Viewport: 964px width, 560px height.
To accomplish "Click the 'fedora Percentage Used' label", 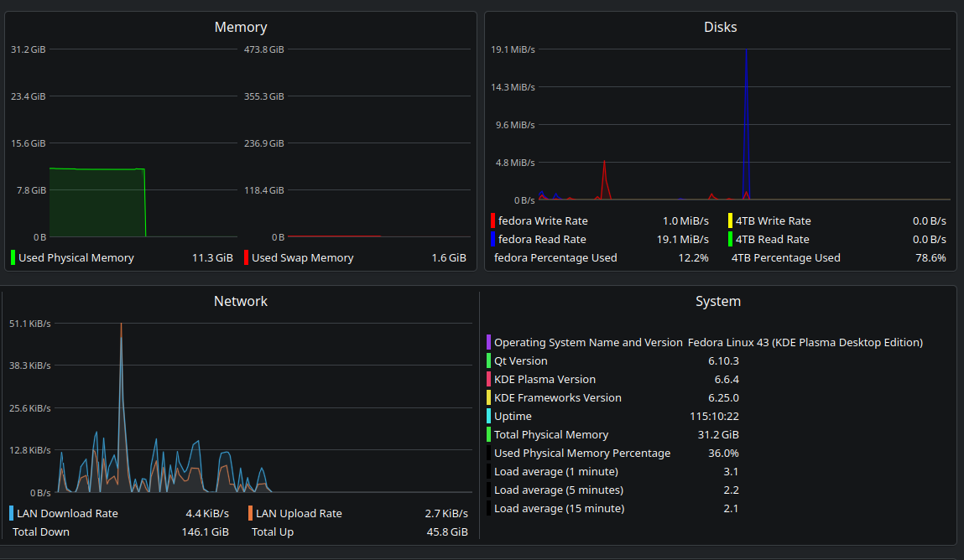I will tap(555, 258).
